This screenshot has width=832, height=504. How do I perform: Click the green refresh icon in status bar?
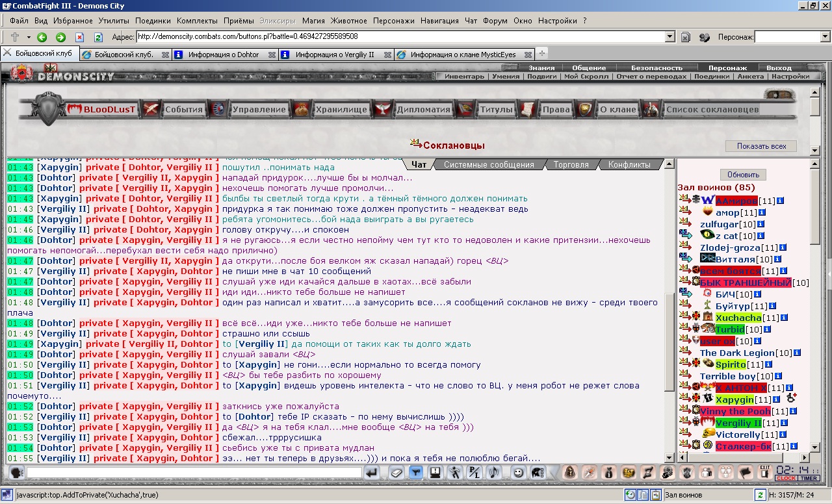pyautogui.click(x=760, y=495)
